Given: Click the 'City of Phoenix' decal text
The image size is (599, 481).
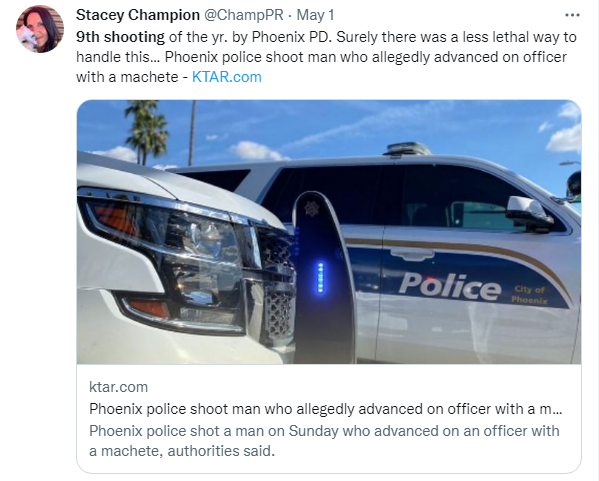Looking at the screenshot, I should click(x=530, y=295).
